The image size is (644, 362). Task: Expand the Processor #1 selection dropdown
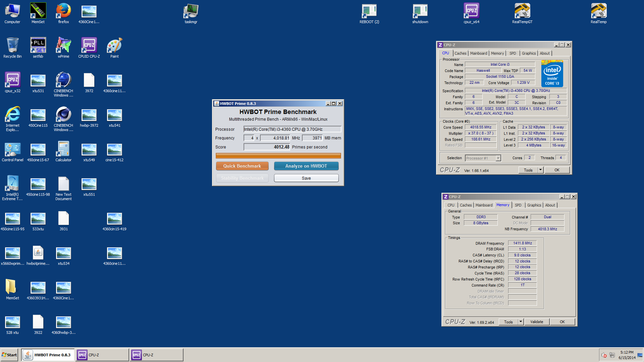(x=498, y=158)
